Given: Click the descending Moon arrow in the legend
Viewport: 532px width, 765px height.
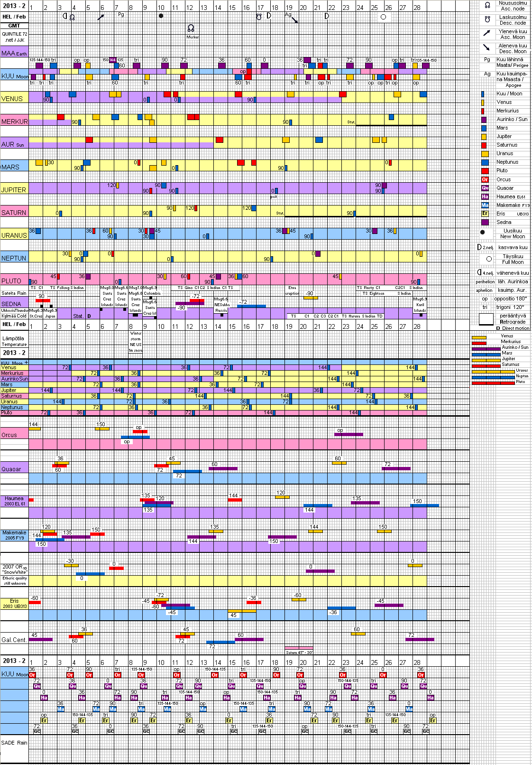Looking at the screenshot, I should (x=487, y=47).
